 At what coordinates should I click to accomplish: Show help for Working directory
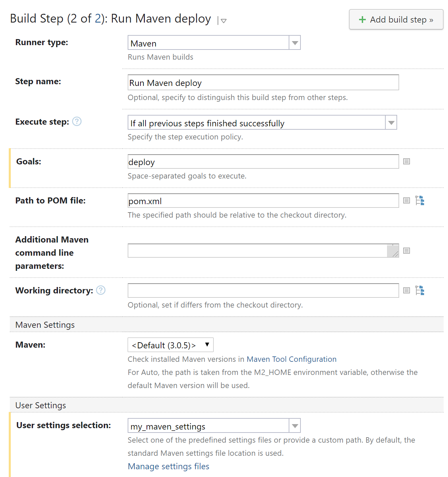[x=101, y=290]
